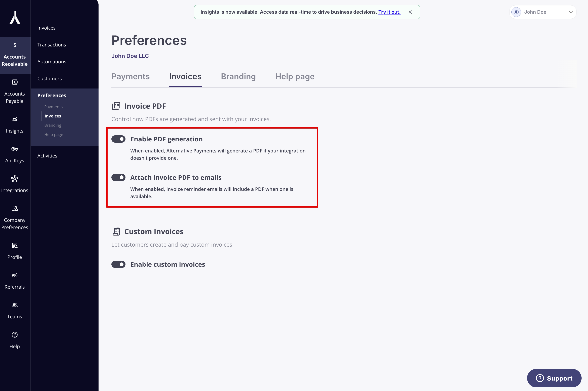This screenshot has height=391, width=588.
Task: Open the Referrals megaphone icon
Action: (15, 275)
